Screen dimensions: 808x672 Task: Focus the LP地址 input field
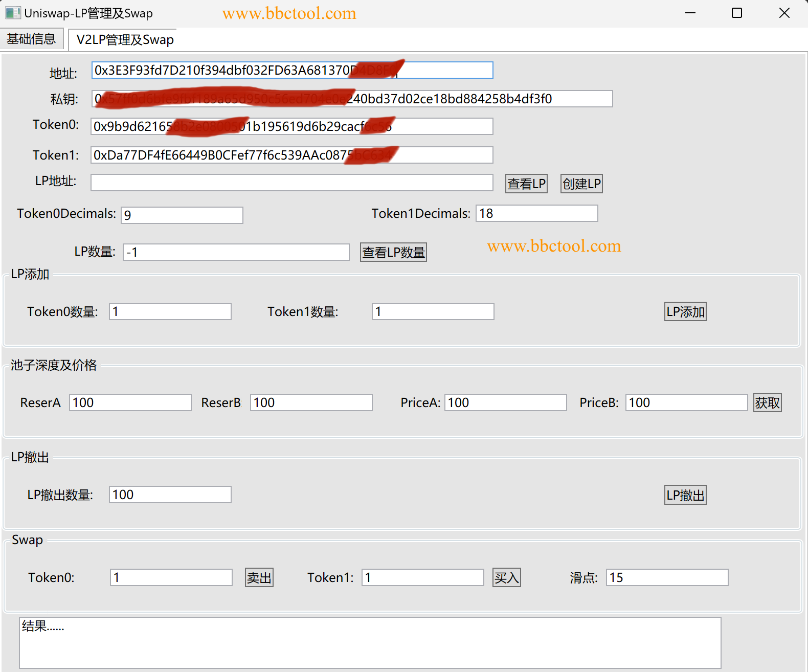pos(291,183)
